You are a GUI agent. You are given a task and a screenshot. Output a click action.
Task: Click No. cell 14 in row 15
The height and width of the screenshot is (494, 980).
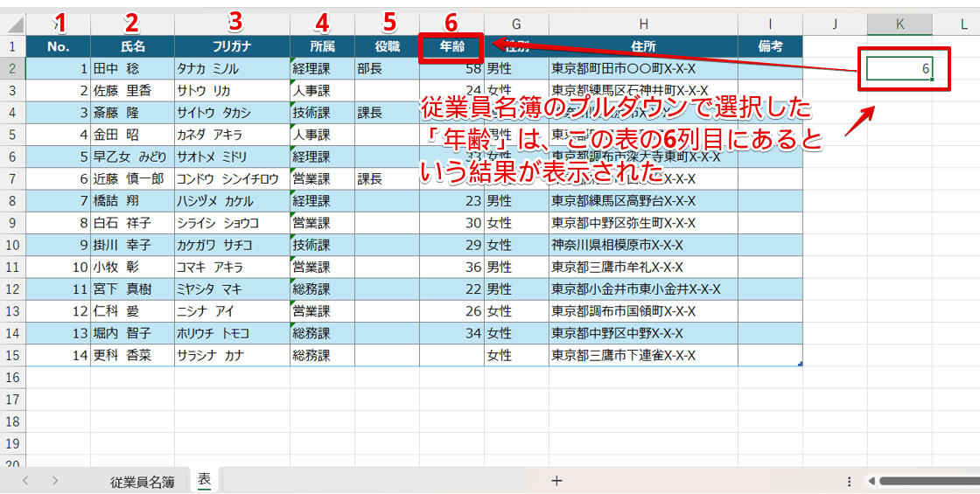coord(58,355)
